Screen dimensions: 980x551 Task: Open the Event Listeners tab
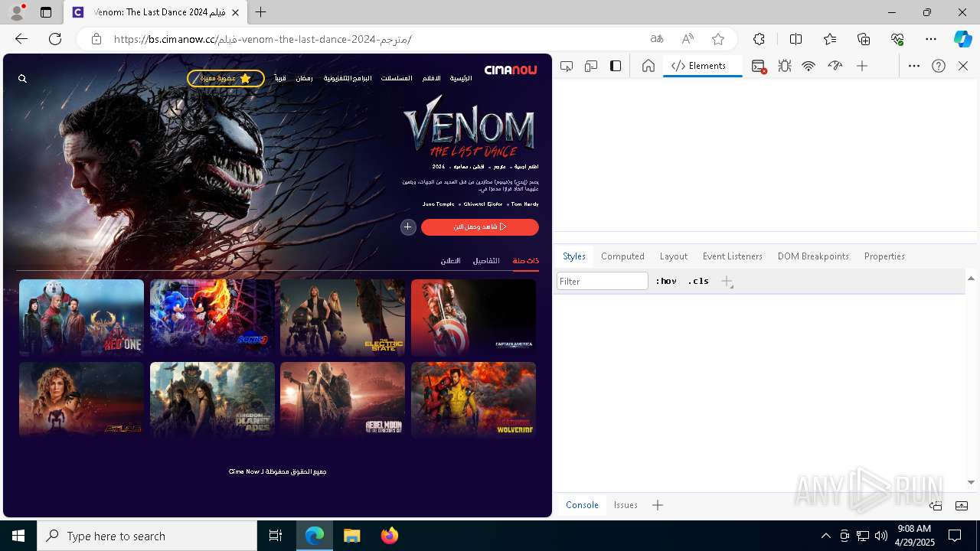tap(733, 256)
